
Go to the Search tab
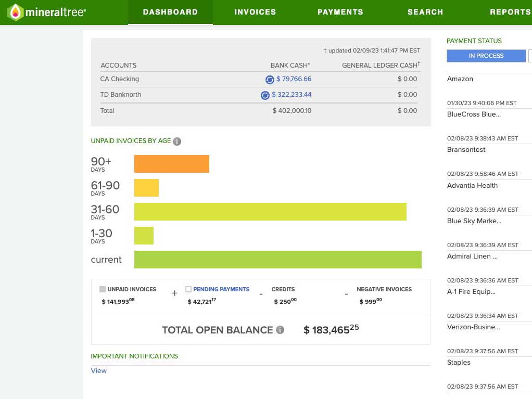(x=425, y=12)
